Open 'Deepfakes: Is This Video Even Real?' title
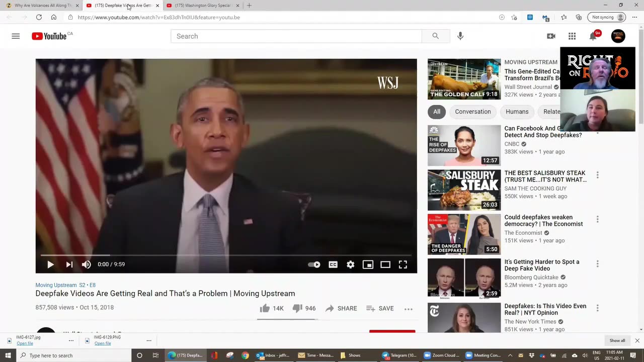This screenshot has width=644, height=362. (545, 309)
